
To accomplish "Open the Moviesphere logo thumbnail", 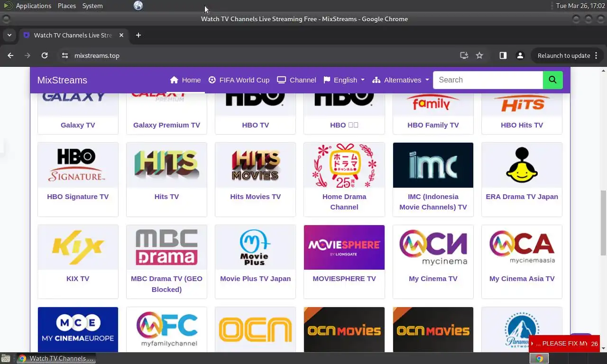I will pos(344,247).
